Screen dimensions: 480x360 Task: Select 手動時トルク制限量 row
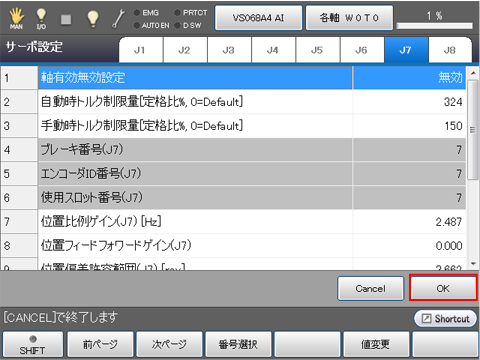[195, 126]
